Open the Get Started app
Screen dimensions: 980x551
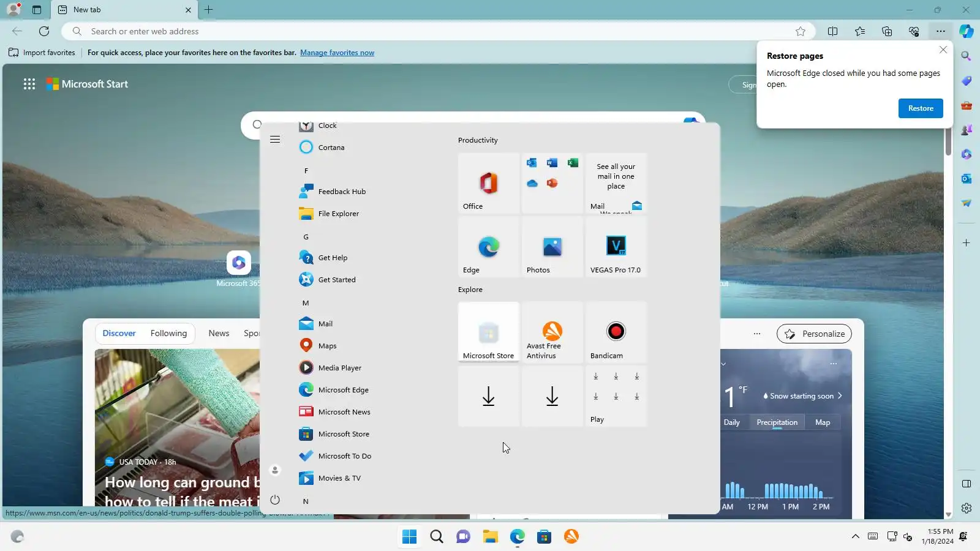[327, 280]
